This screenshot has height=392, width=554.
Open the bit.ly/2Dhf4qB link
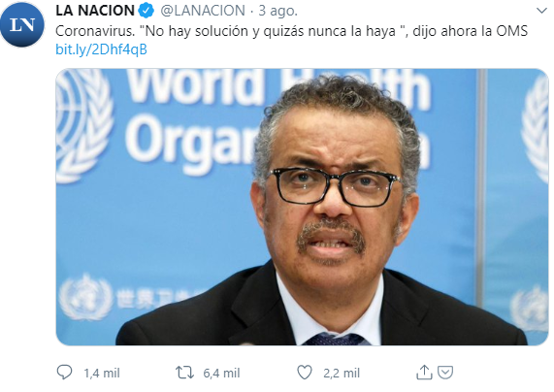coord(101,49)
